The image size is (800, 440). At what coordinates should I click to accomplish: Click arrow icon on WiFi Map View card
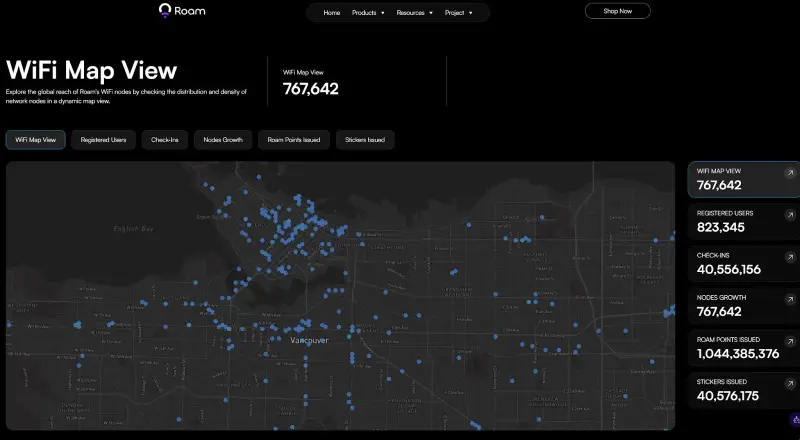point(788,172)
